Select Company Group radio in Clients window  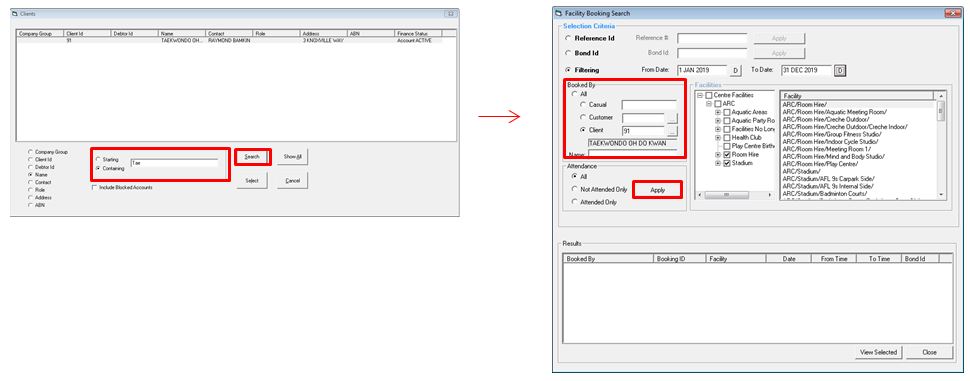click(30, 152)
